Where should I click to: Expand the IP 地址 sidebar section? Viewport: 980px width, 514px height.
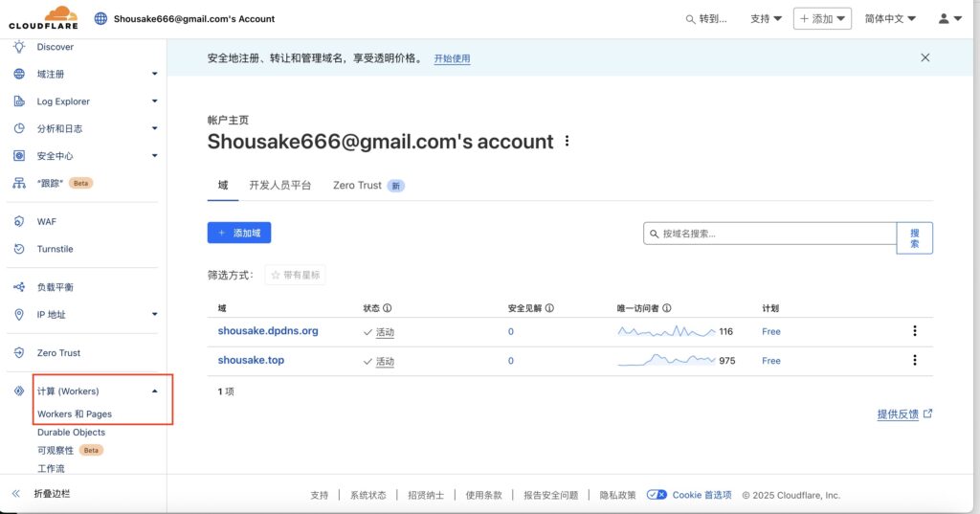(154, 315)
